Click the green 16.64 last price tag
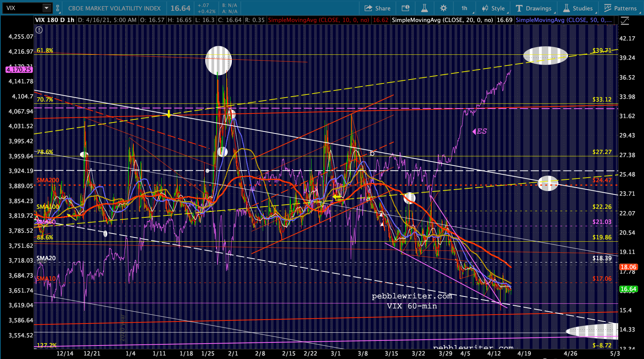Image resolution: width=644 pixels, height=359 pixels. coord(628,289)
